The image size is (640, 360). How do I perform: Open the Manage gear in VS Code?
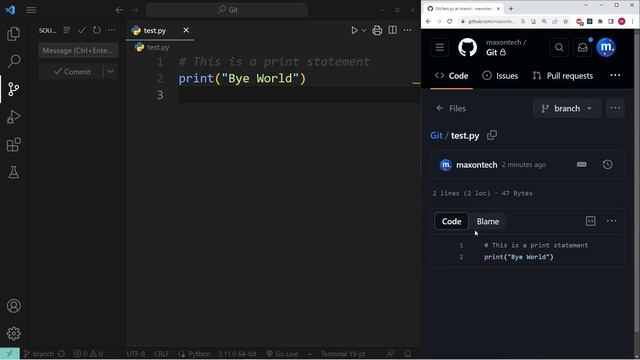click(13, 333)
